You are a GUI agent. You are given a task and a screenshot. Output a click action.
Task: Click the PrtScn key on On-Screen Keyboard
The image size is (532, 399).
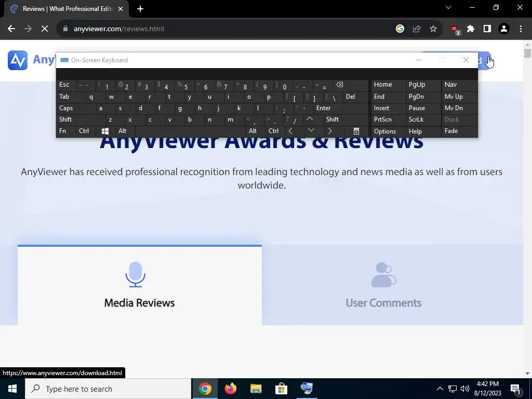389,119
